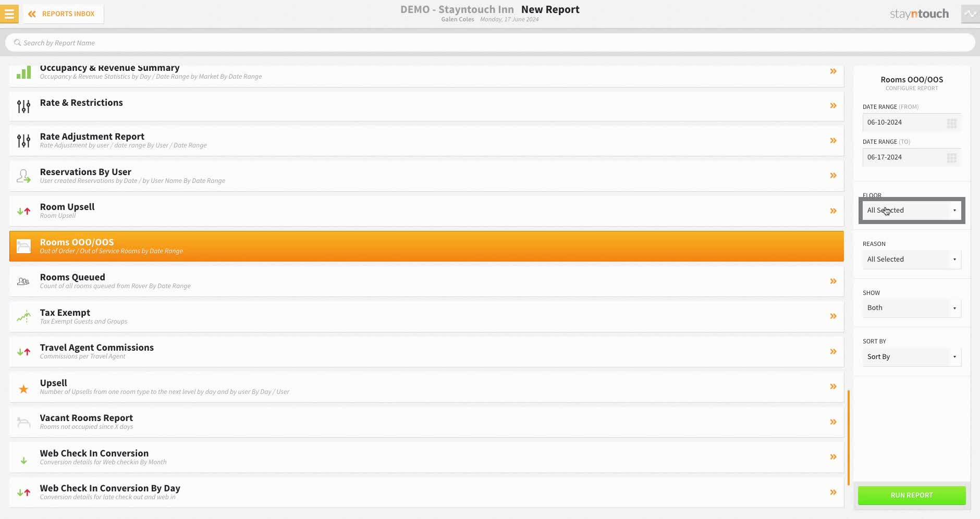This screenshot has height=519, width=980.
Task: Open the Floor dropdown
Action: [x=911, y=211]
